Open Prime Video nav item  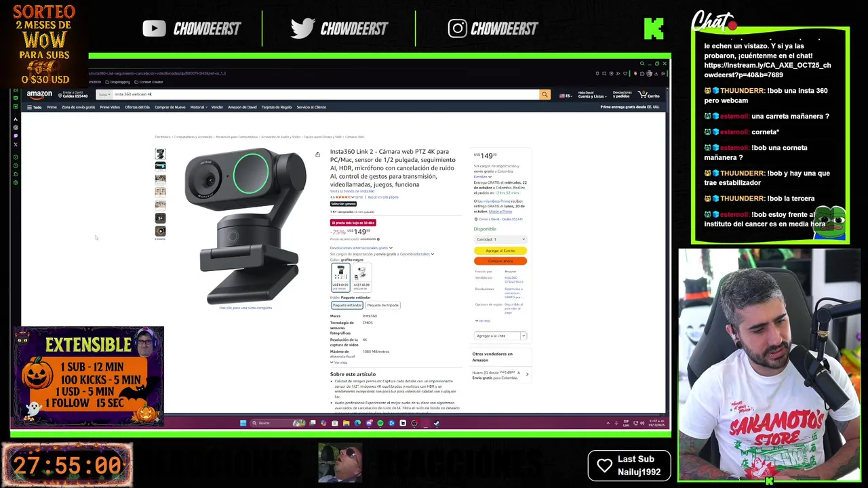(110, 107)
